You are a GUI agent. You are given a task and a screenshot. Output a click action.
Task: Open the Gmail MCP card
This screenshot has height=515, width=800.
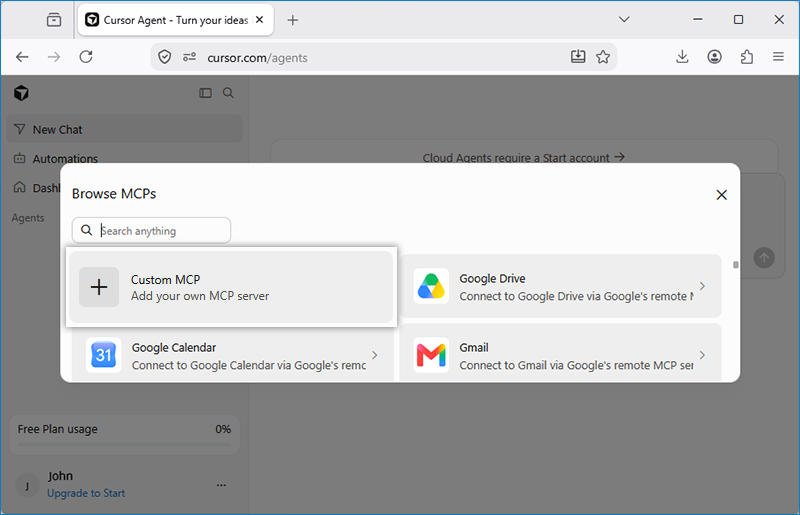click(560, 353)
